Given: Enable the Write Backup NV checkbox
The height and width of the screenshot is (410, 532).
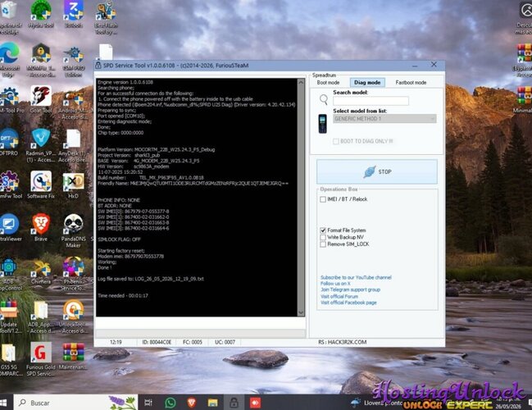Looking at the screenshot, I should (323, 237).
